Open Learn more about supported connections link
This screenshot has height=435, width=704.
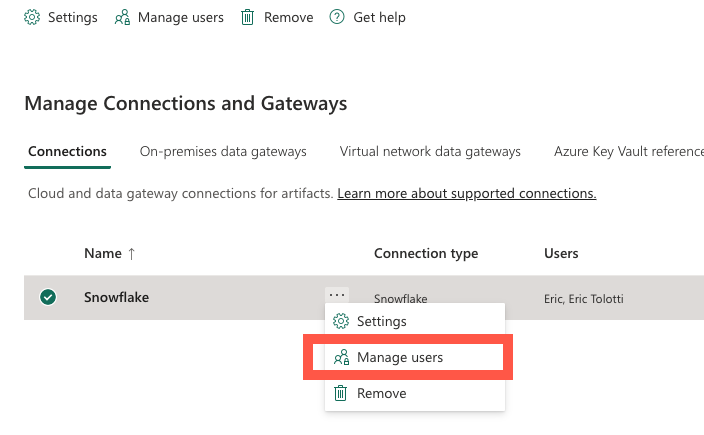[x=466, y=193]
